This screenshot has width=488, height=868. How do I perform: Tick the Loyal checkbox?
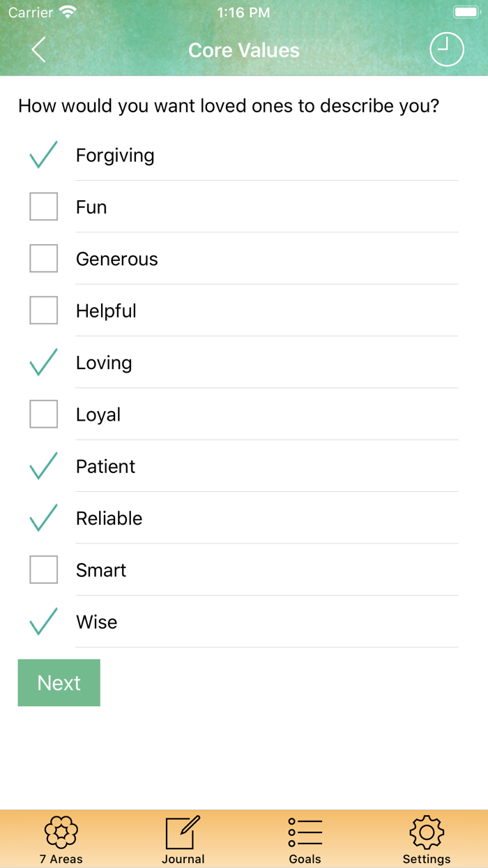pyautogui.click(x=43, y=414)
